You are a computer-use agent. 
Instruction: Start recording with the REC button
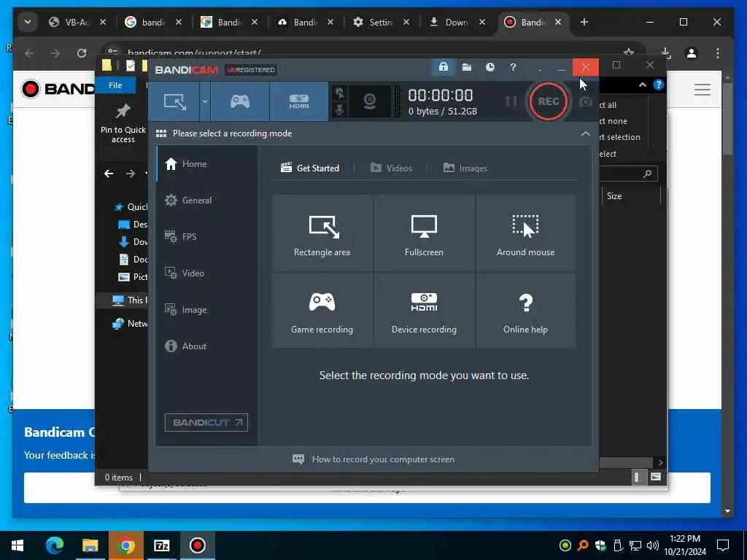548,101
